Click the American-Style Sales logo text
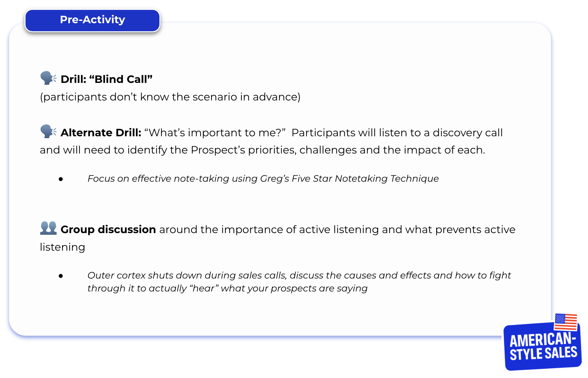 (x=543, y=346)
